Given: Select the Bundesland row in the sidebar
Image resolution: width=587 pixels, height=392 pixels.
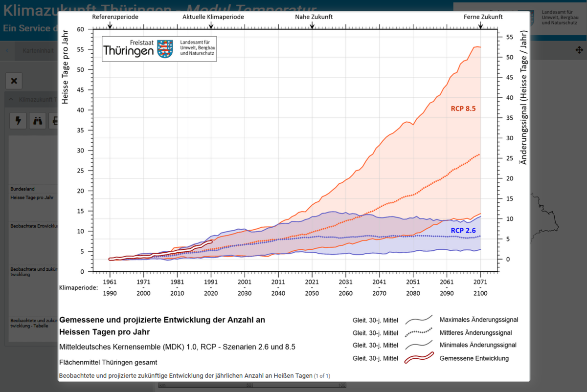Looking at the screenshot, I should tap(23, 189).
